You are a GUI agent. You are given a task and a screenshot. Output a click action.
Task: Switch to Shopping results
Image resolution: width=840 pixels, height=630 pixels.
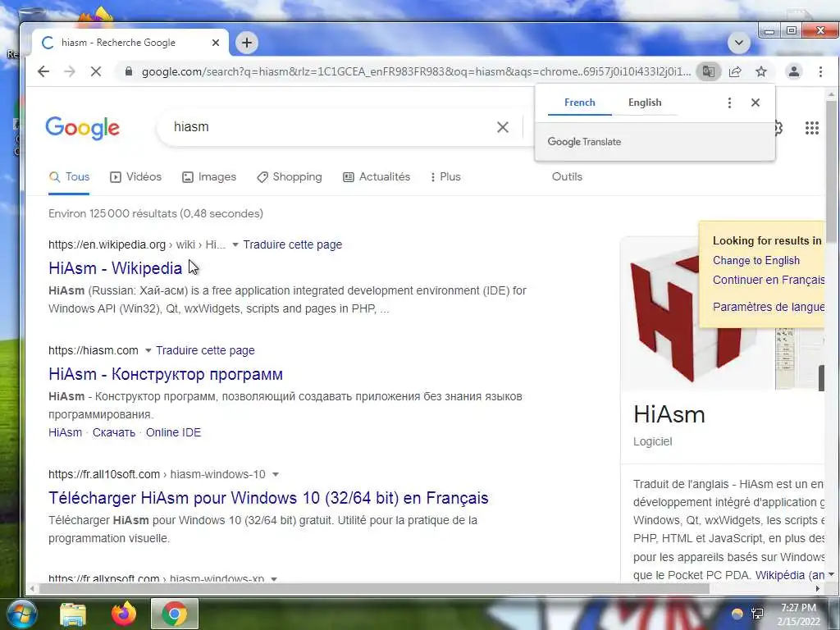[290, 177]
